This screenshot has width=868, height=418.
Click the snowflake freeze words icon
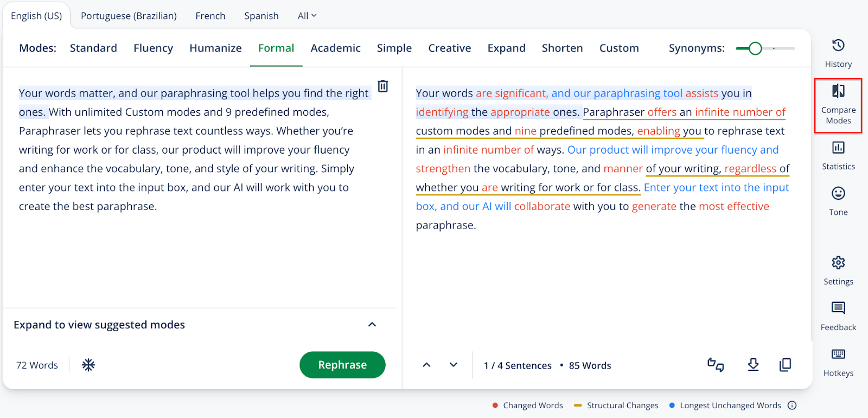coord(88,365)
